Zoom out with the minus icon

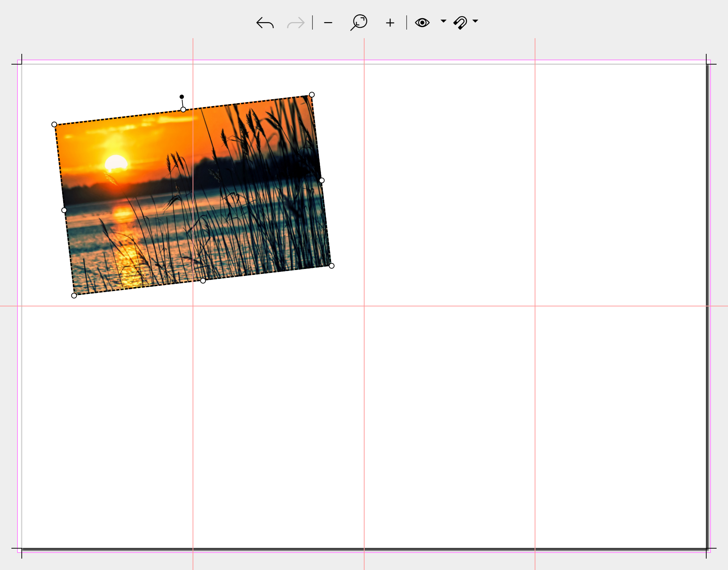coord(328,23)
